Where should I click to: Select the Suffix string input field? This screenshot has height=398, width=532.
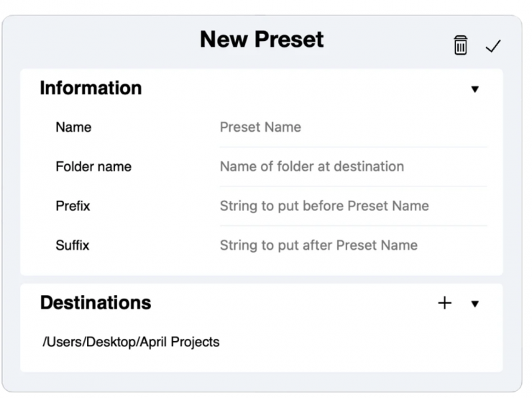click(x=352, y=245)
